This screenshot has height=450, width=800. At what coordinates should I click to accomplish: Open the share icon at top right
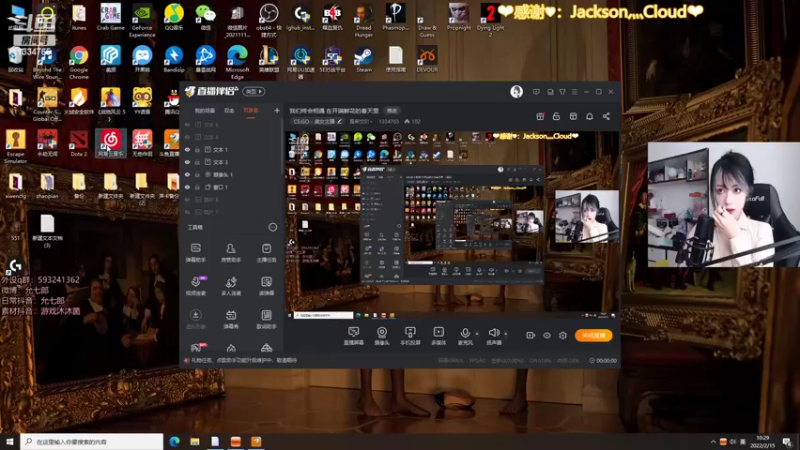click(x=606, y=116)
